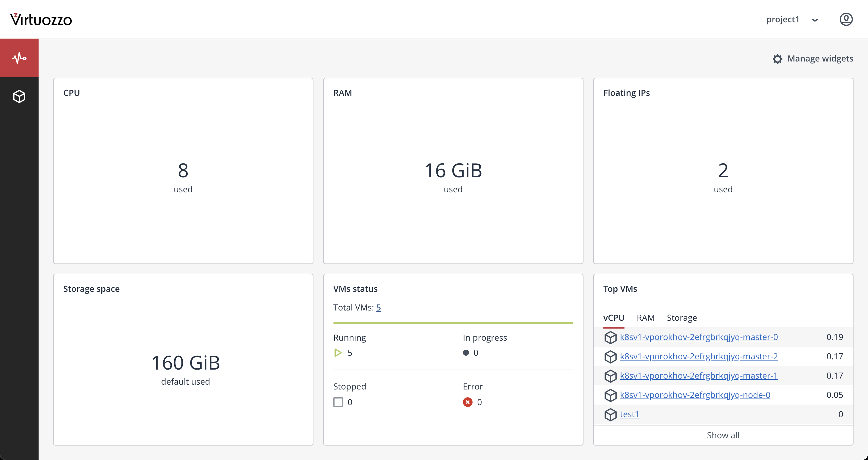
Task: Click the Stopped square status icon
Action: click(x=338, y=402)
